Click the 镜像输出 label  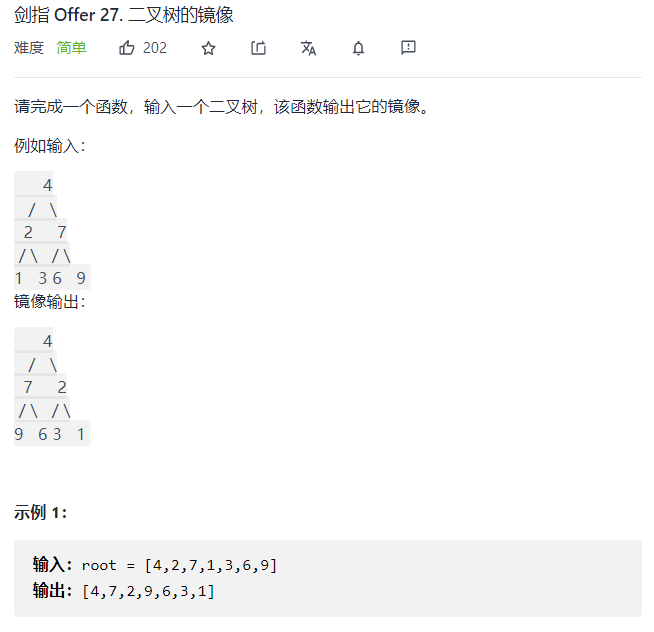[x=50, y=302]
